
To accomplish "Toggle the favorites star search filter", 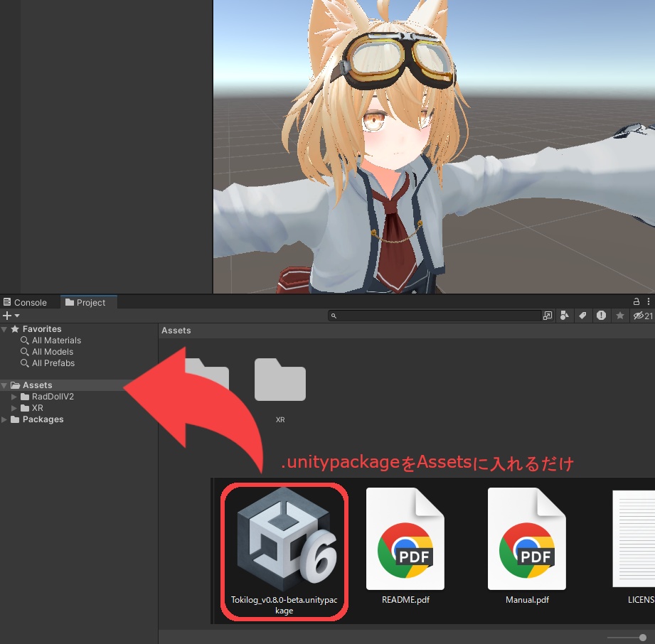I will pos(619,316).
